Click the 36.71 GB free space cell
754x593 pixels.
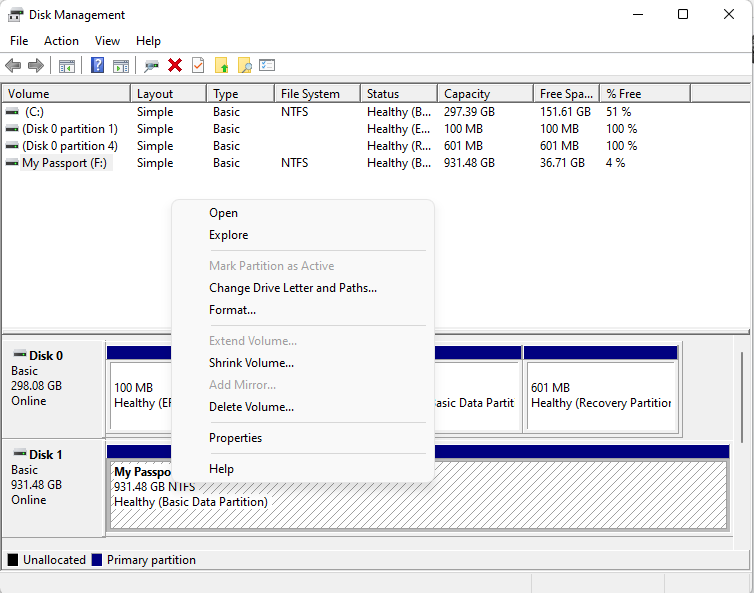tap(562, 163)
